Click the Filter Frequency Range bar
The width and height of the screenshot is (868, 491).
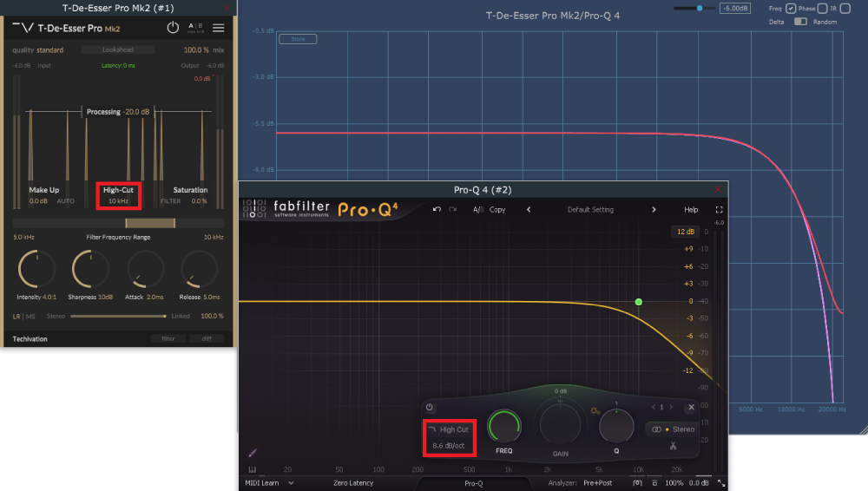(x=118, y=223)
